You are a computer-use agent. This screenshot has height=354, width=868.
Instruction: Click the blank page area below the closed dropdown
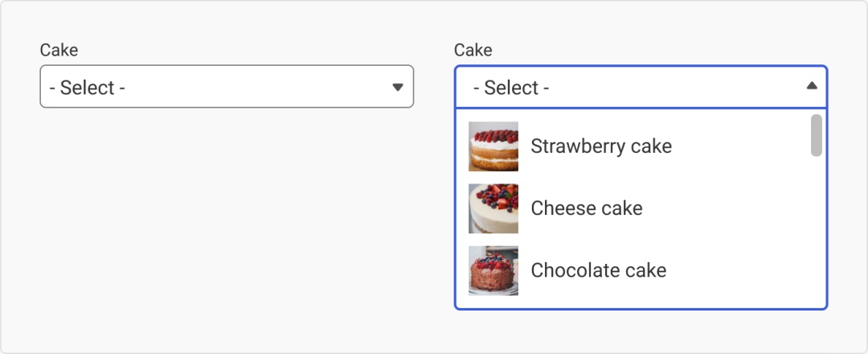click(x=225, y=225)
